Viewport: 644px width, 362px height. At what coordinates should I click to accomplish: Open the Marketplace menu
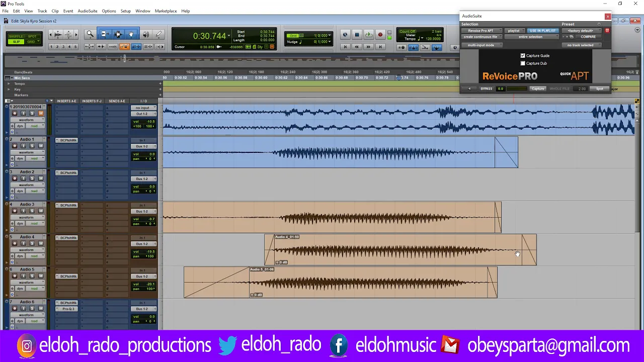166,11
